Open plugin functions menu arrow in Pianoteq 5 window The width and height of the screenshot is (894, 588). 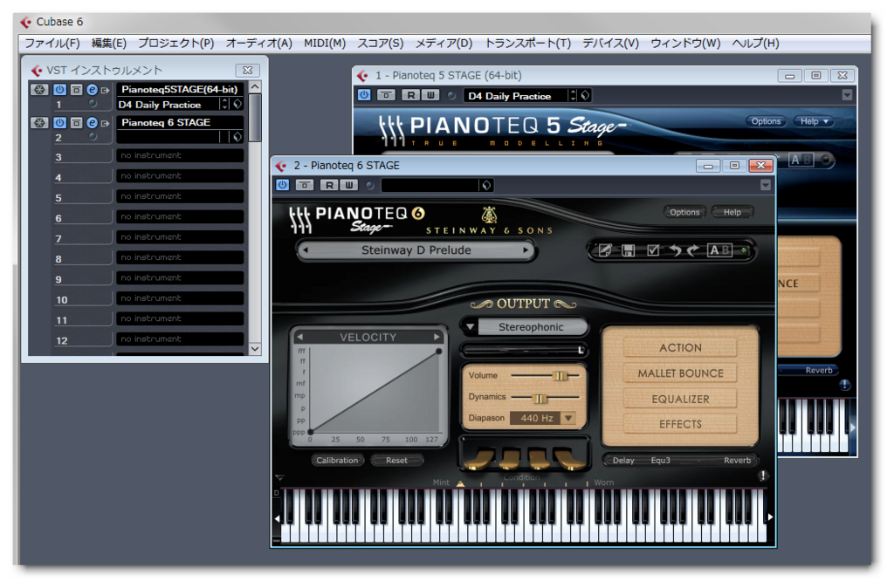click(x=847, y=95)
